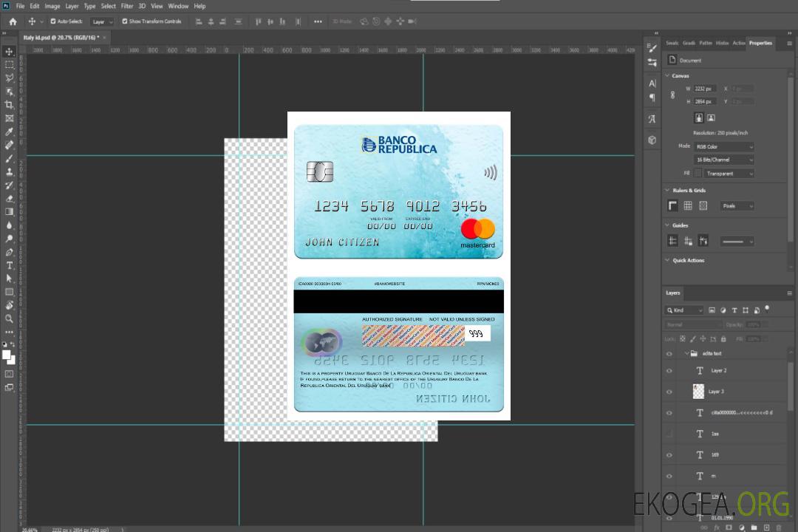Open the Character panel icon
Screen dimensions: 798x532
point(652,83)
